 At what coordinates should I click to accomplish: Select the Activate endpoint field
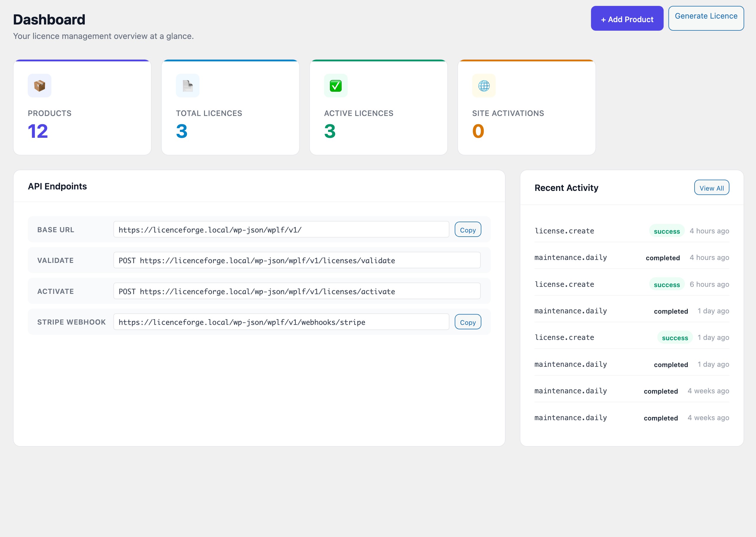point(297,291)
